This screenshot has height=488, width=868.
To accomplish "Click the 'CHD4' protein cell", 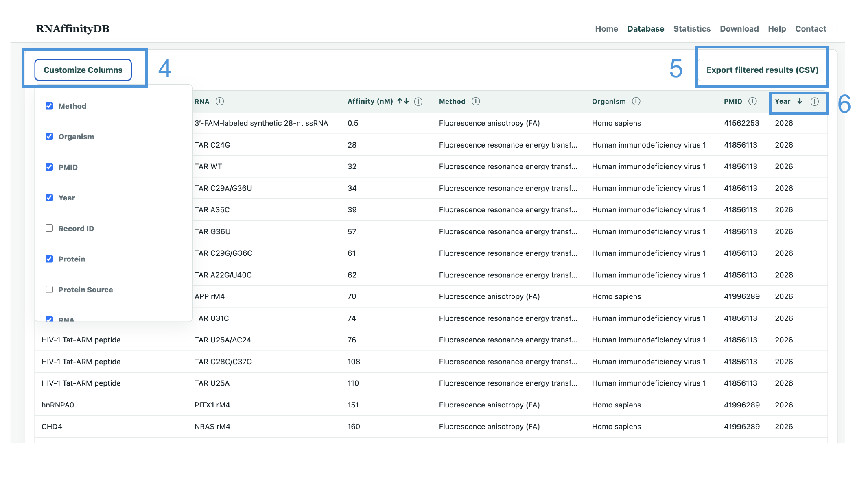I will [52, 427].
